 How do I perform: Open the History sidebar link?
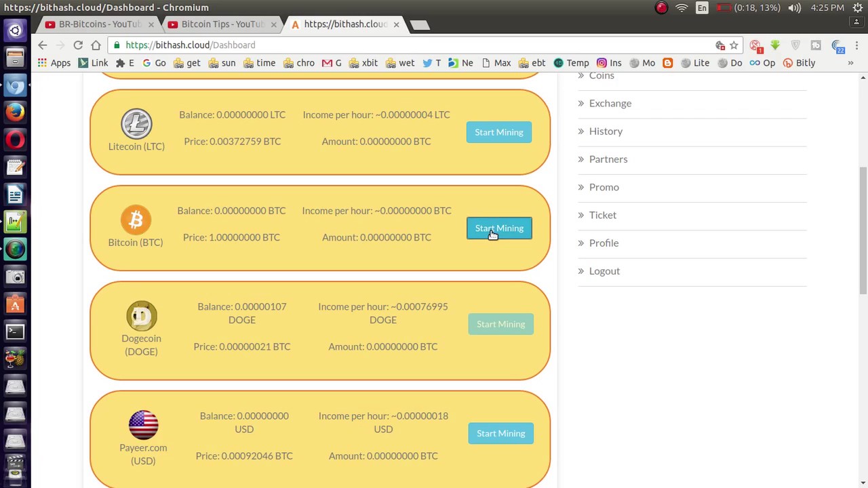click(606, 131)
